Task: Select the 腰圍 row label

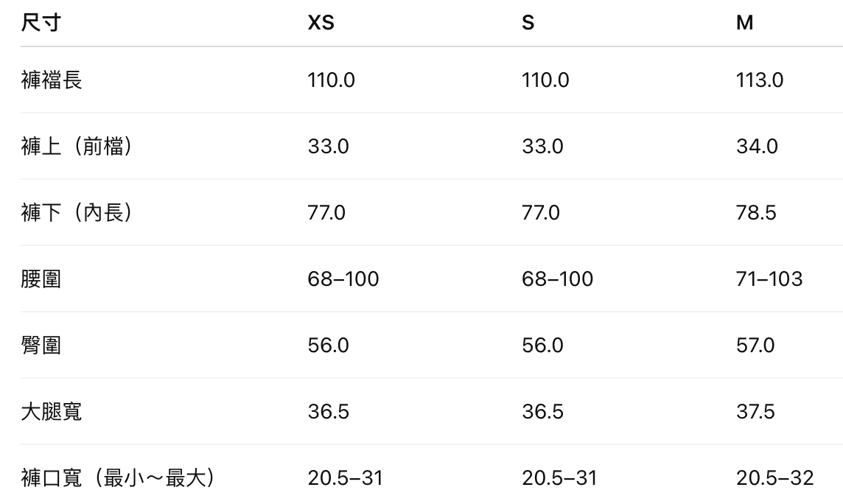Action: tap(41, 279)
